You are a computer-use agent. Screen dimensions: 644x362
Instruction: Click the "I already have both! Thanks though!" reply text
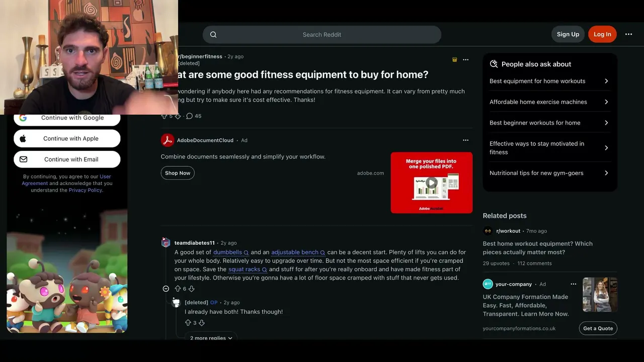click(x=234, y=312)
